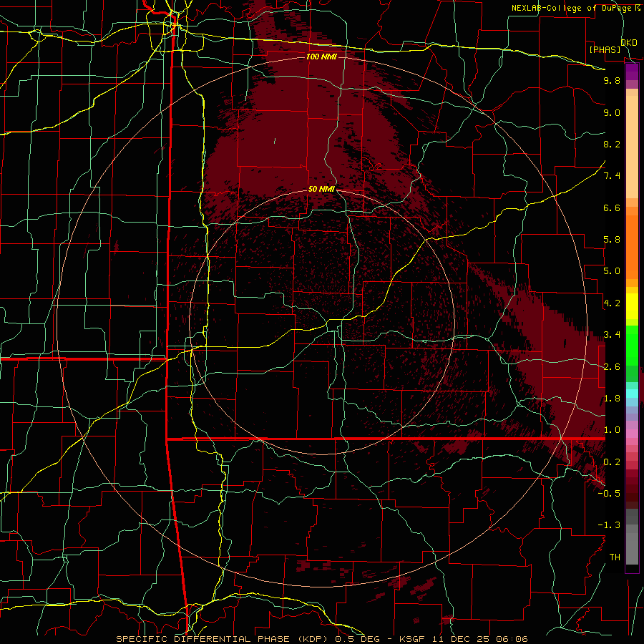Select the [PHAS] legend heading
Viewport: 644px width, 644px height.
click(x=605, y=50)
